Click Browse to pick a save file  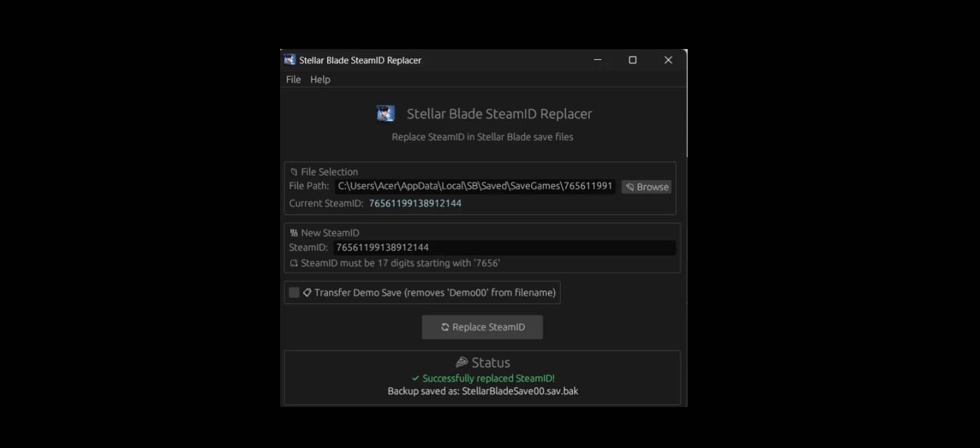tap(646, 187)
